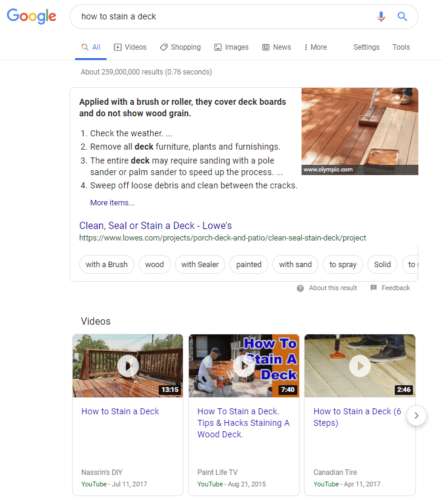Select the All tab
Screen dimensions: 442x504
pos(91,47)
